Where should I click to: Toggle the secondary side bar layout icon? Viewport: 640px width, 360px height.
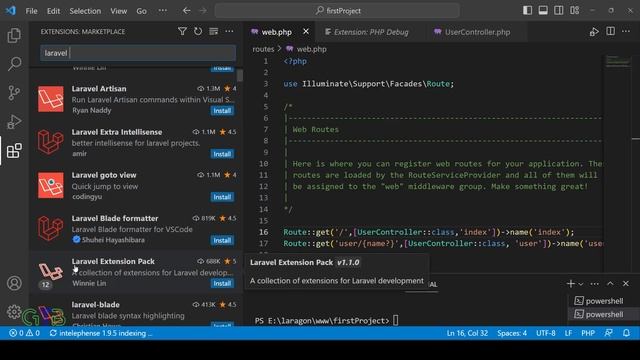559,11
